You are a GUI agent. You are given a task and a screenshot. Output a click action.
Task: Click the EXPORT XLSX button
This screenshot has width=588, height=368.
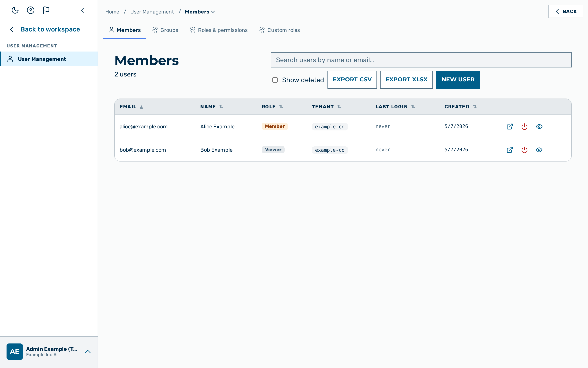(406, 80)
